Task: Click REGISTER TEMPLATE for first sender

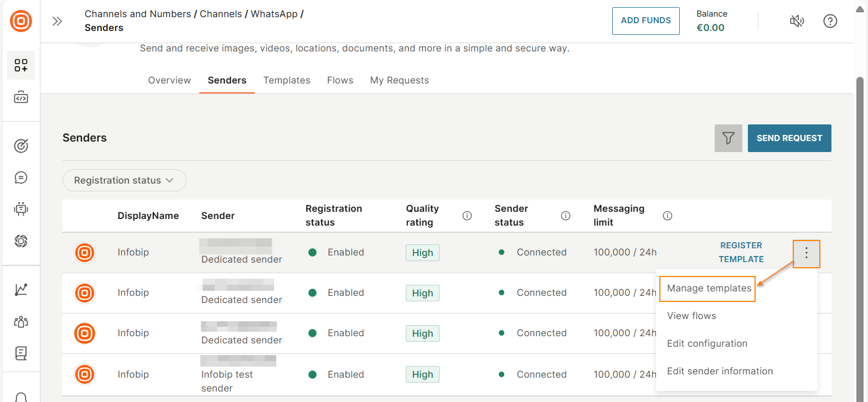Action: click(x=741, y=252)
